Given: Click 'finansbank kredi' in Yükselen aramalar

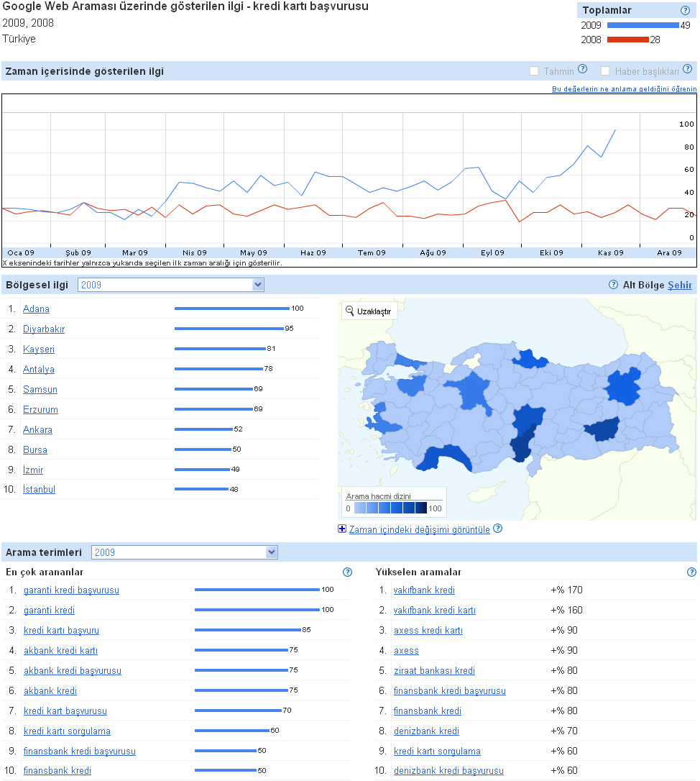Looking at the screenshot, I should (428, 711).
